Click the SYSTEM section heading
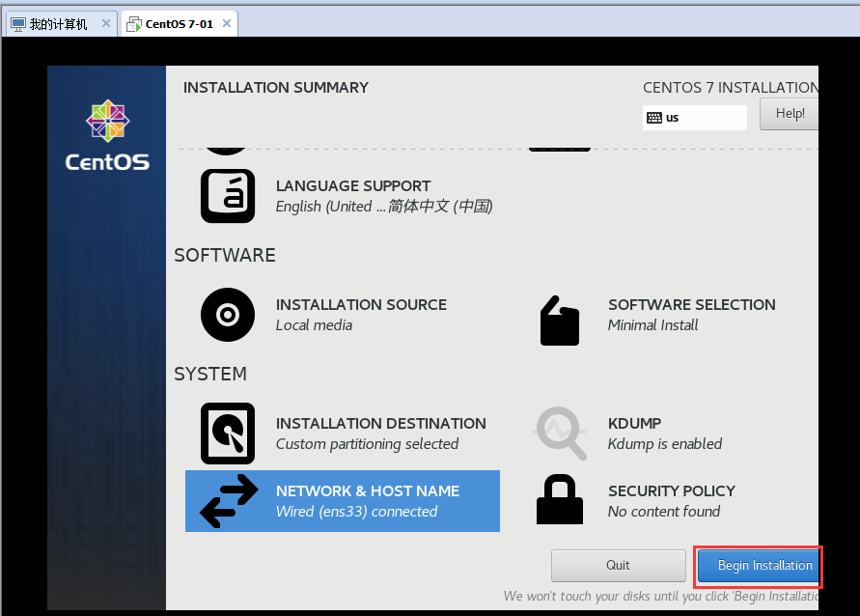 click(x=210, y=374)
